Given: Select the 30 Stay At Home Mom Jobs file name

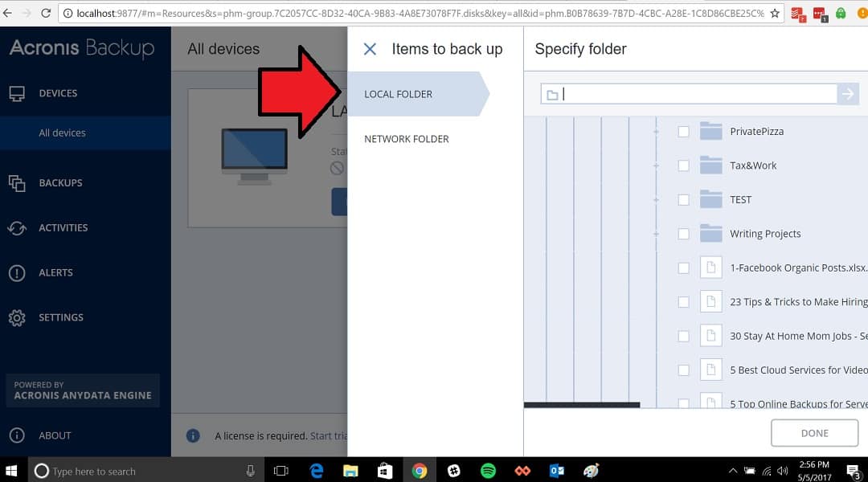Looking at the screenshot, I should tap(799, 336).
